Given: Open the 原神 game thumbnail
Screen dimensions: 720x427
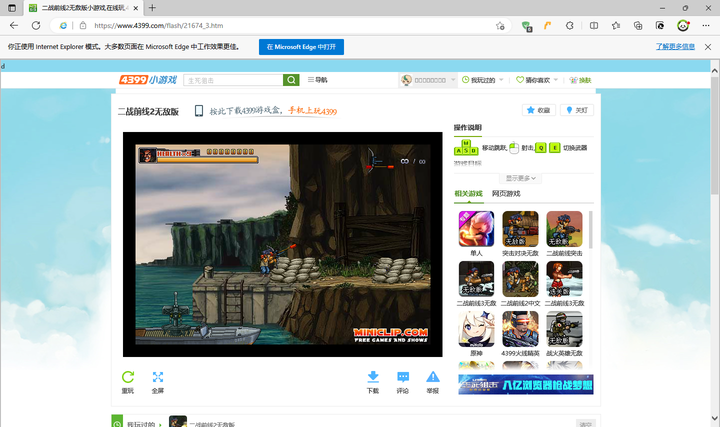Looking at the screenshot, I should 476,329.
